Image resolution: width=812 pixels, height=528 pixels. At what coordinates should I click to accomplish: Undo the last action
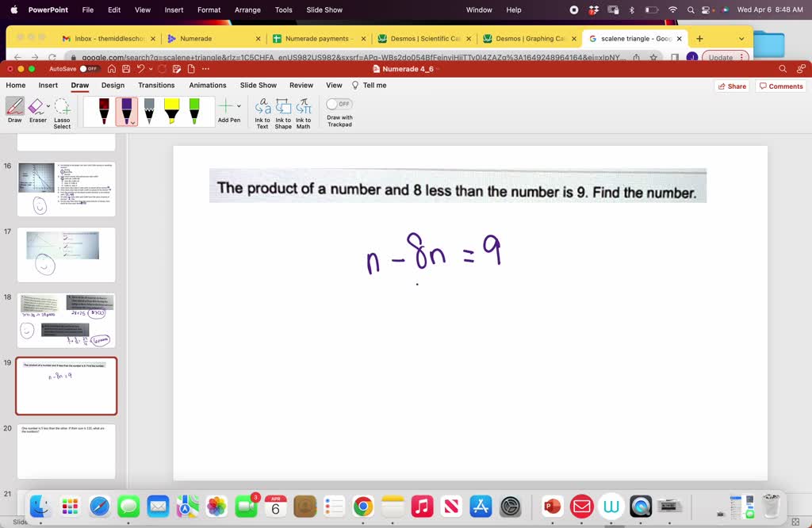coord(141,69)
